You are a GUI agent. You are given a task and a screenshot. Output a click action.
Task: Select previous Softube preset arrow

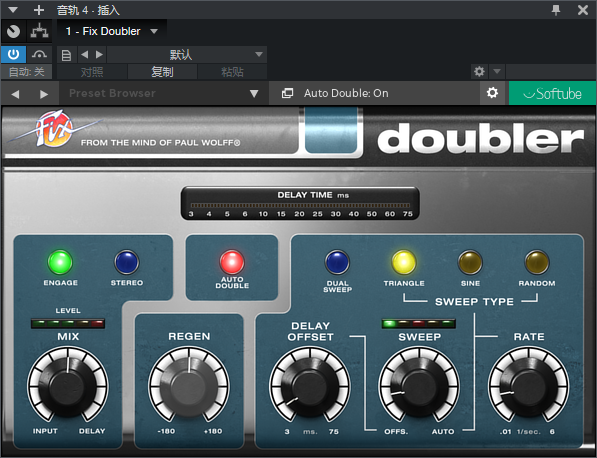15,94
